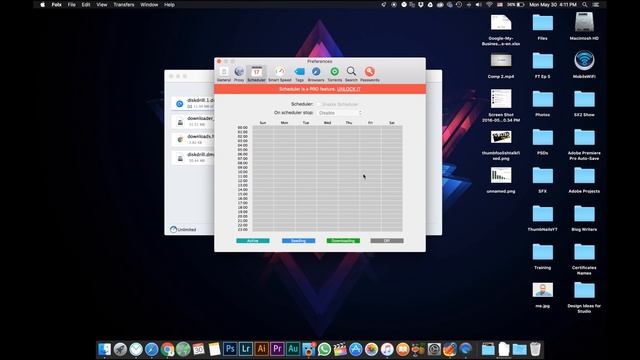This screenshot has width=640, height=360.
Task: Select Macintosh HD desktop icon
Action: [584, 22]
